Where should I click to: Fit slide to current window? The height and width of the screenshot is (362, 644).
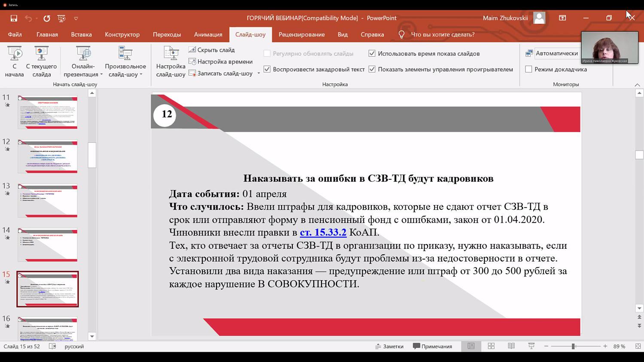(x=638, y=346)
